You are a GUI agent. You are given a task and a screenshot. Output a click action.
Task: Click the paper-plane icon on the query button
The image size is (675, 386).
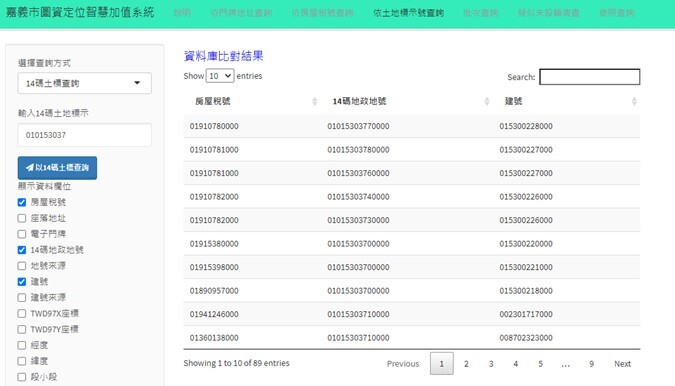(x=30, y=167)
